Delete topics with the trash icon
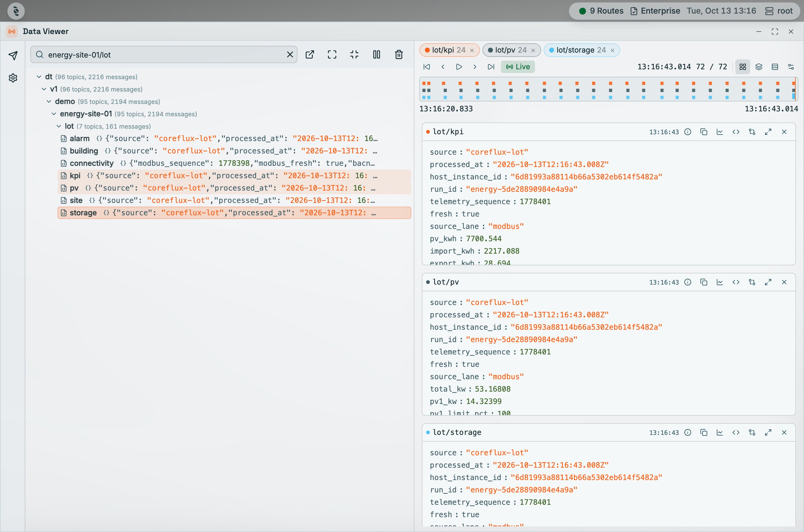 (399, 55)
